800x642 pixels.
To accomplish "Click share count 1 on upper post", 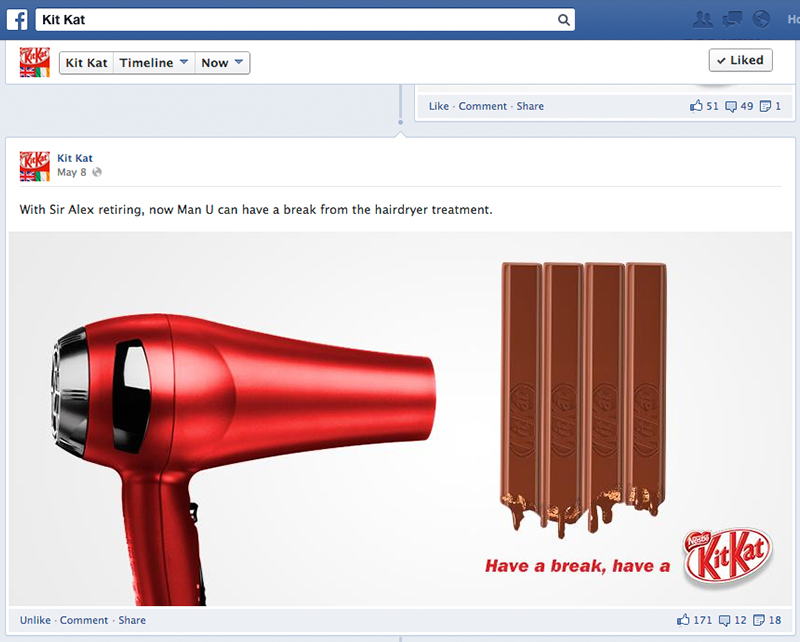I will (770, 106).
